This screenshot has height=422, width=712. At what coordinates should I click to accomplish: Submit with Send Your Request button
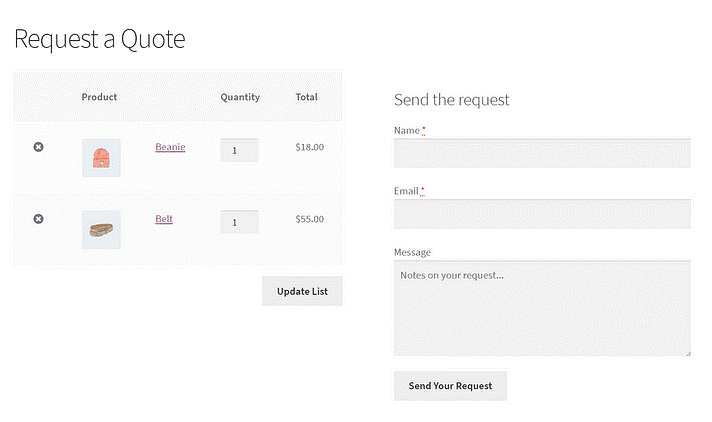click(x=450, y=385)
